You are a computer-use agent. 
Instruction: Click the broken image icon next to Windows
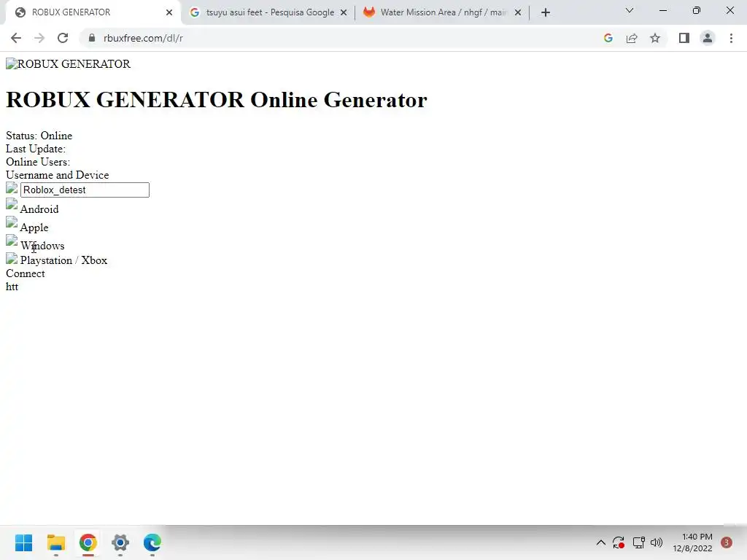pyautogui.click(x=12, y=241)
